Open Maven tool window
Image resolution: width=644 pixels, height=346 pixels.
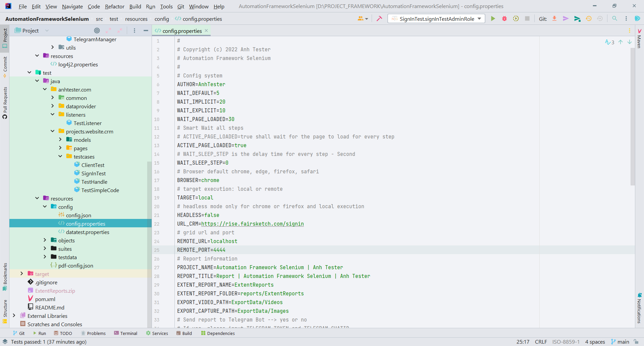639,39
